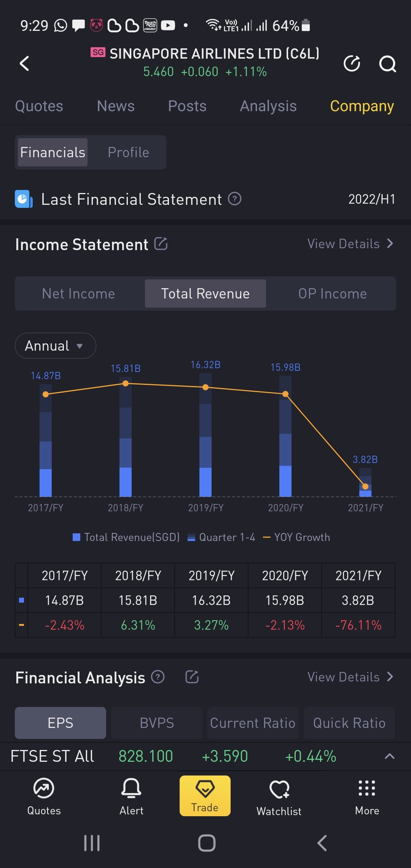The height and width of the screenshot is (868, 411).
Task: Switch to the Quotes tab
Action: pyautogui.click(x=39, y=106)
